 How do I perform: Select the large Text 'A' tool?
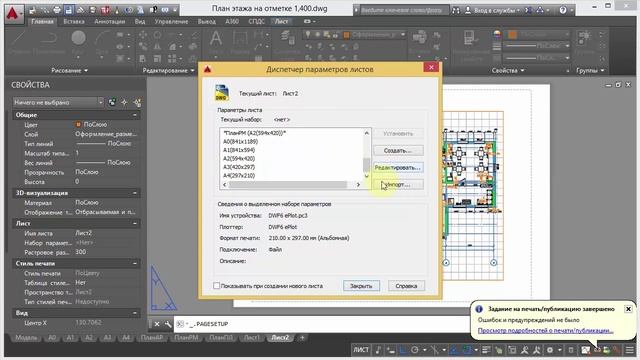point(216,38)
